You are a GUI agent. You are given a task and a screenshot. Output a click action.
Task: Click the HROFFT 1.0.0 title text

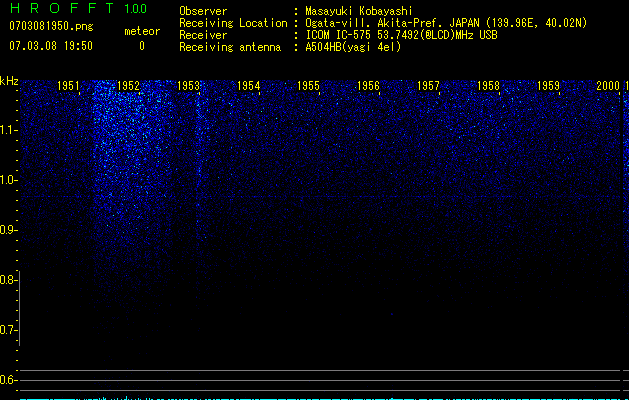(x=79, y=8)
